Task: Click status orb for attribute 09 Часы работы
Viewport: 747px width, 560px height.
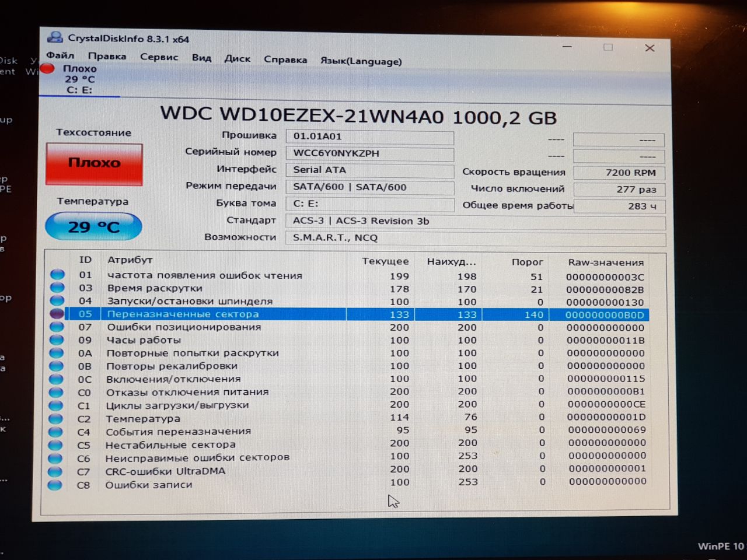Action: click(57, 339)
